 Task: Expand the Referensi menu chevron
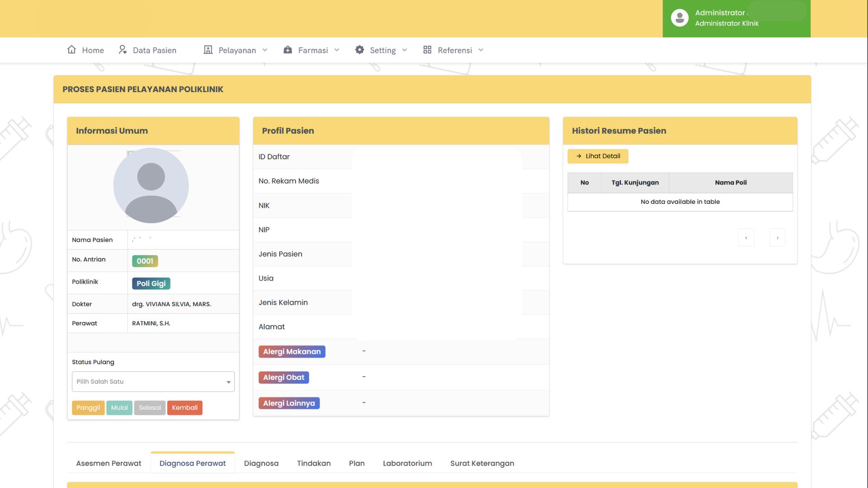click(x=481, y=50)
